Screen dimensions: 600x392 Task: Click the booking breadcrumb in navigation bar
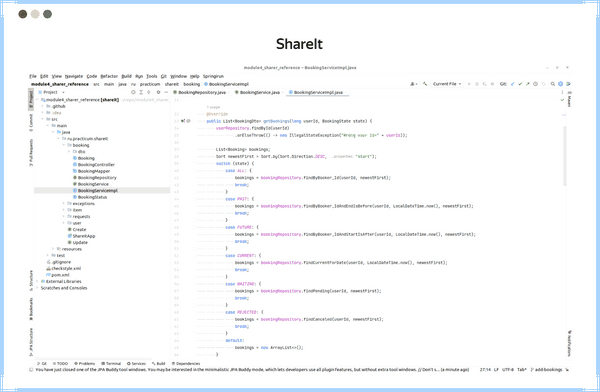(x=191, y=84)
